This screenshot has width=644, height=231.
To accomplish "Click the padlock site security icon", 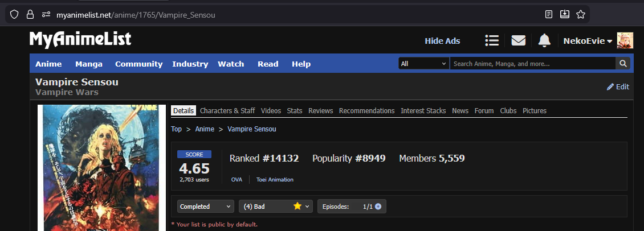I will click(x=30, y=15).
